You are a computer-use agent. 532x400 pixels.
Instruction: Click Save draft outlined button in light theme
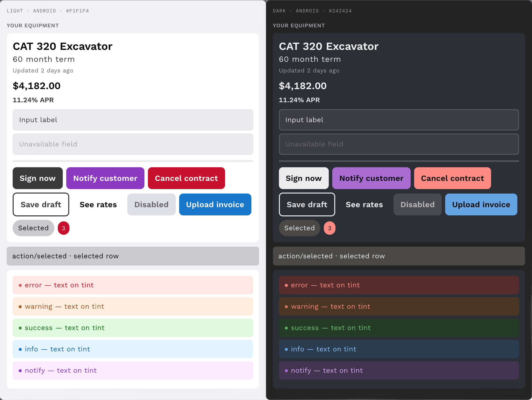[x=41, y=204]
